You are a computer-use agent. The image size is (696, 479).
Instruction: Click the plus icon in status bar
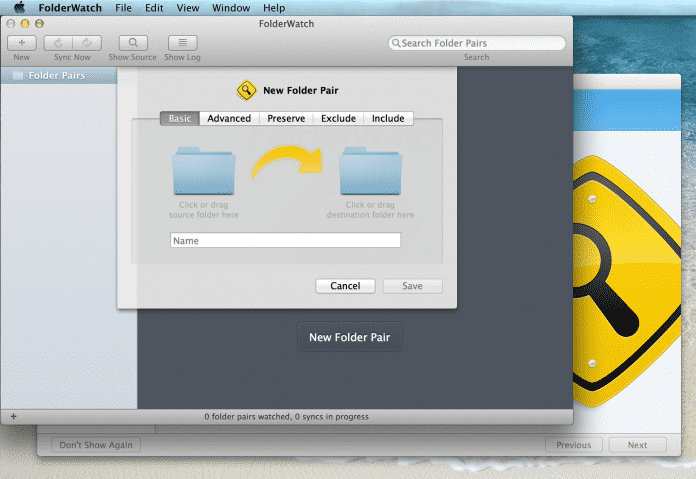pos(13,415)
